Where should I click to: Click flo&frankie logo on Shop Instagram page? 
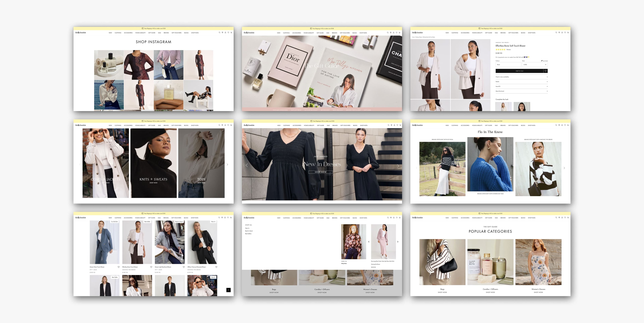pyautogui.click(x=80, y=33)
